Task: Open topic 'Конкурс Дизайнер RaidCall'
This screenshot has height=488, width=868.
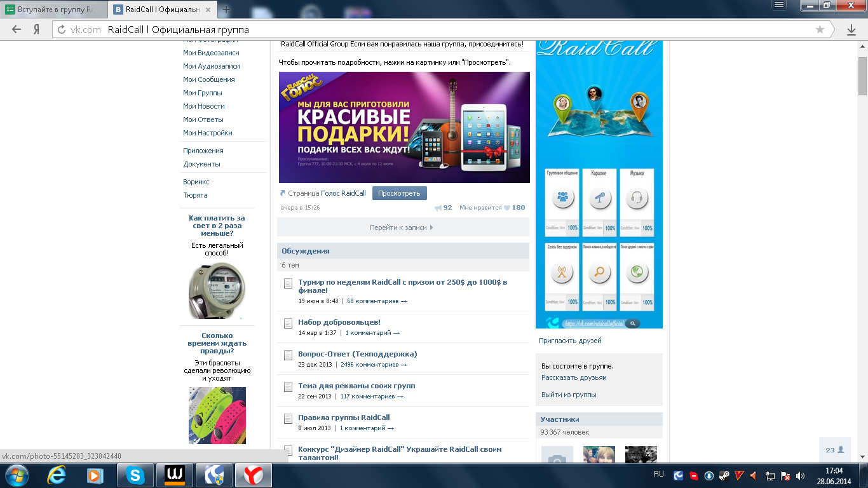Action: 400,453
